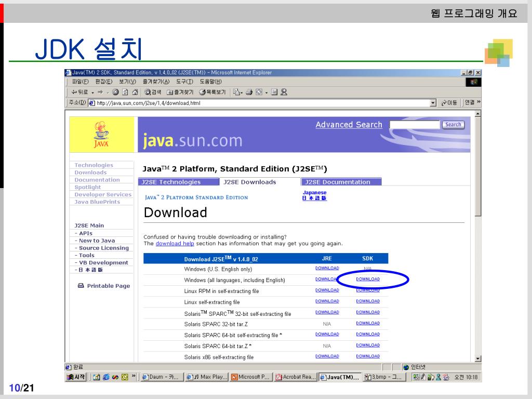
Task: Open the Search (검색) toolbar button
Action: point(153,92)
